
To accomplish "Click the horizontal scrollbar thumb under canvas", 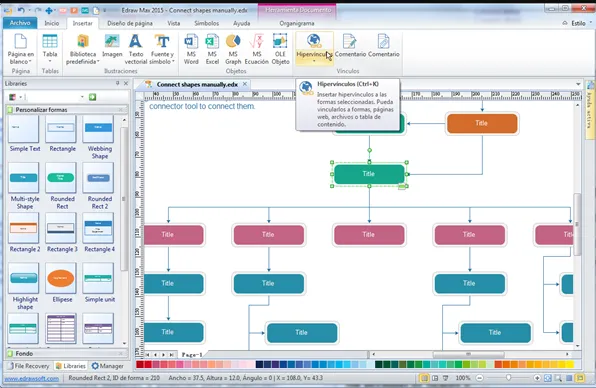I will click(469, 354).
